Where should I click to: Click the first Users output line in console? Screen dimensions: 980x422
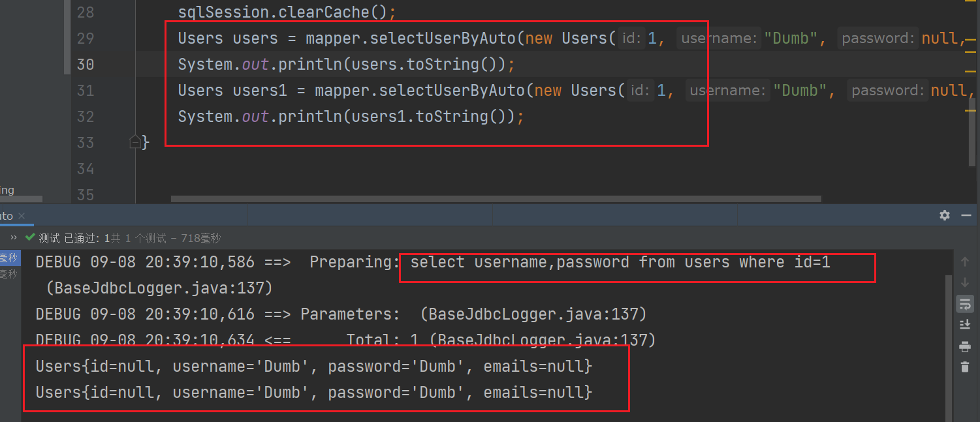pos(313,367)
